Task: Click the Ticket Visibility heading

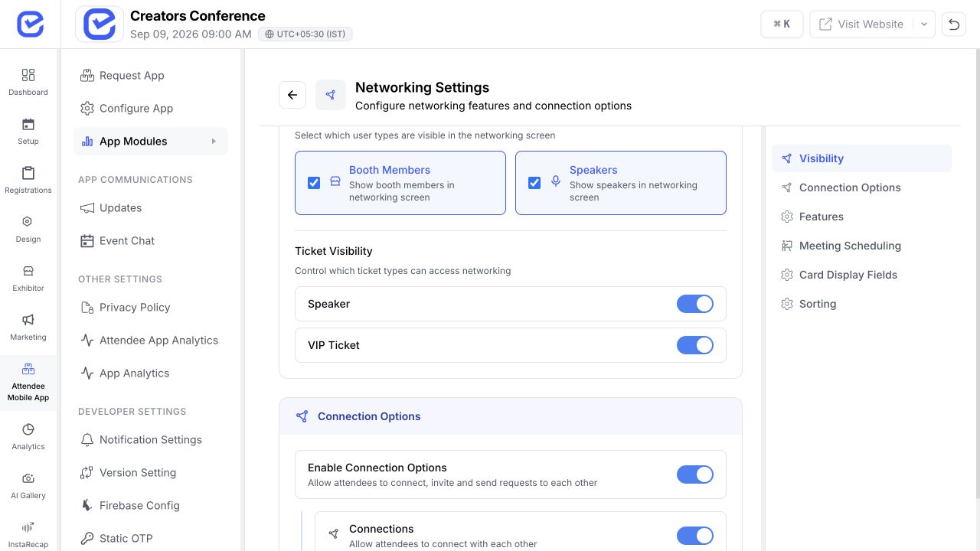Action: 334,251
